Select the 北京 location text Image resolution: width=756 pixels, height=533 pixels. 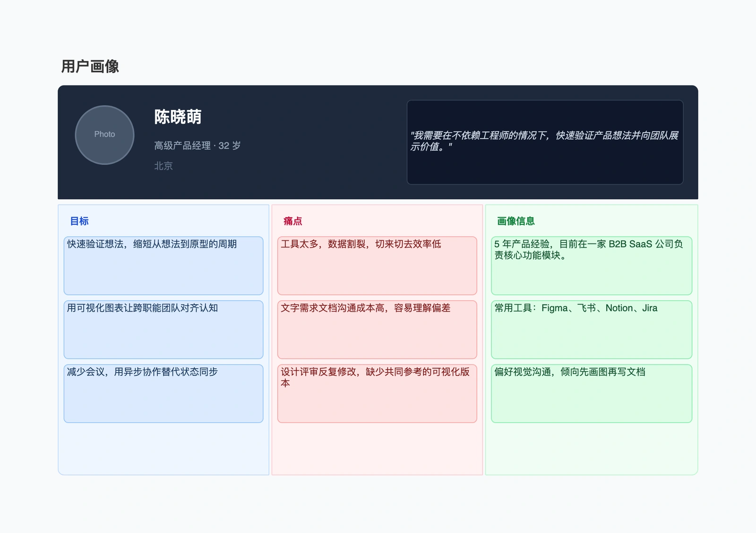[163, 166]
